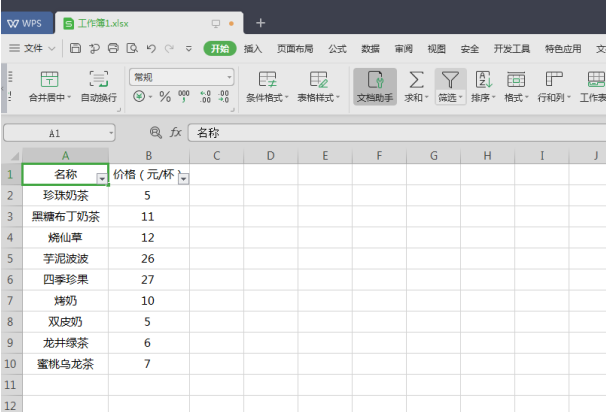Open the filter dropdown on 名称 header

[x=102, y=179]
